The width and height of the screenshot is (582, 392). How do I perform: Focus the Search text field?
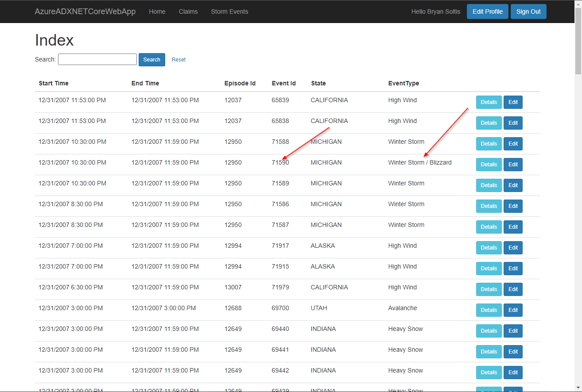(x=97, y=59)
